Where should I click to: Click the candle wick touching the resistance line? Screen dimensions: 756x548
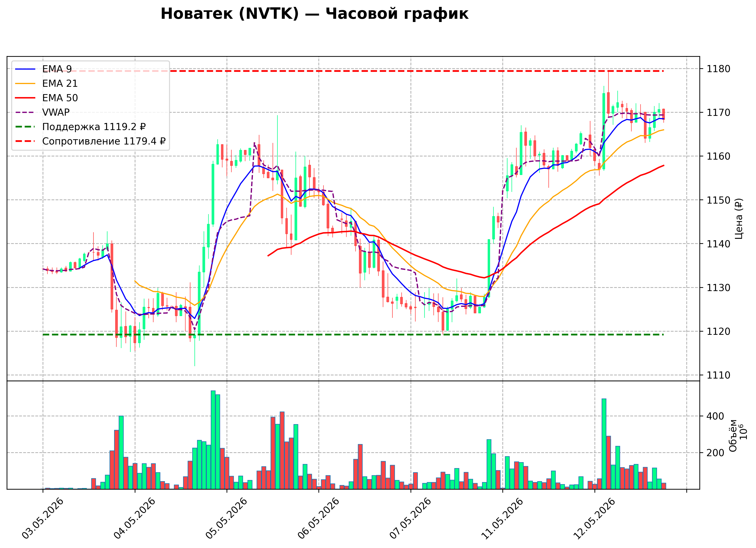pyautogui.click(x=608, y=82)
